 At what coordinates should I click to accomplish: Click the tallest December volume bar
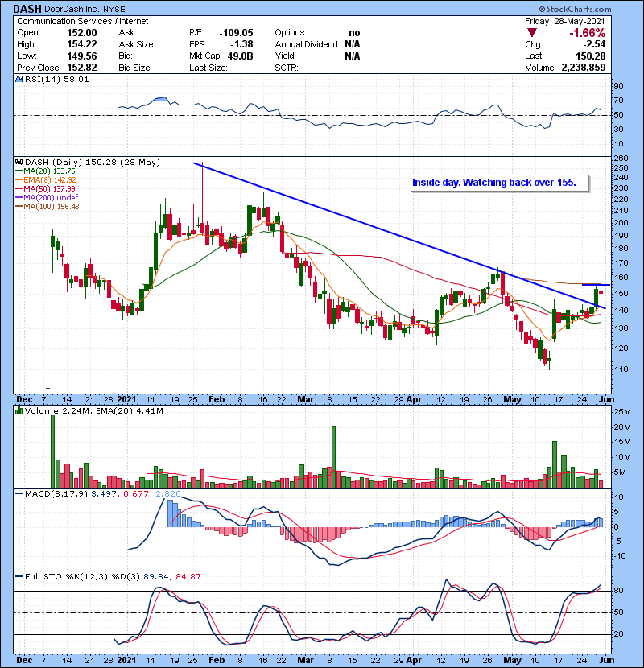53,452
